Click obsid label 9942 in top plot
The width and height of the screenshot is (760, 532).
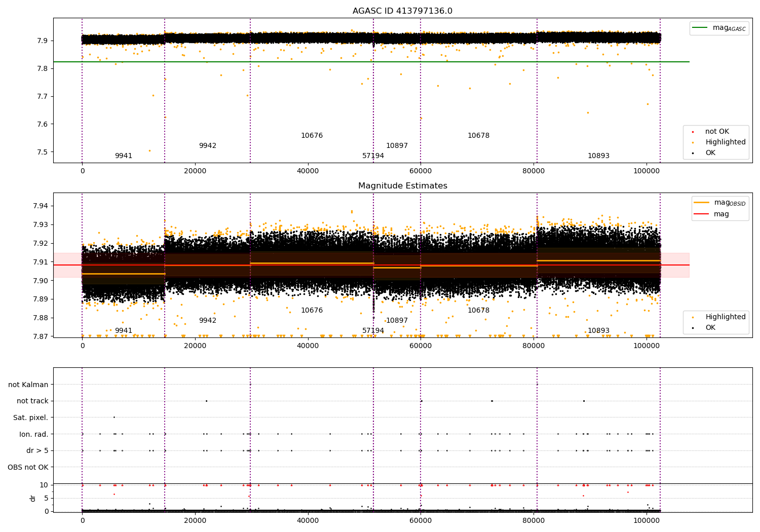tap(208, 146)
